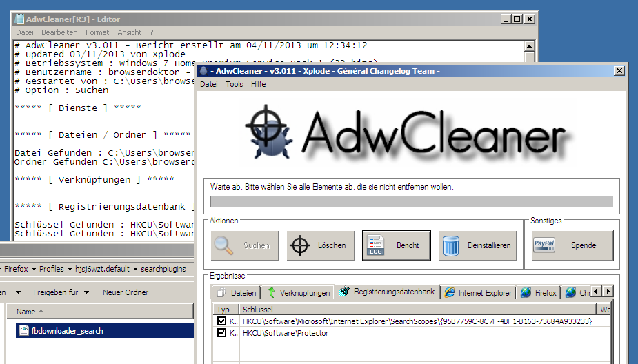Minimize the Editor window
The width and height of the screenshot is (638, 364).
506,19
